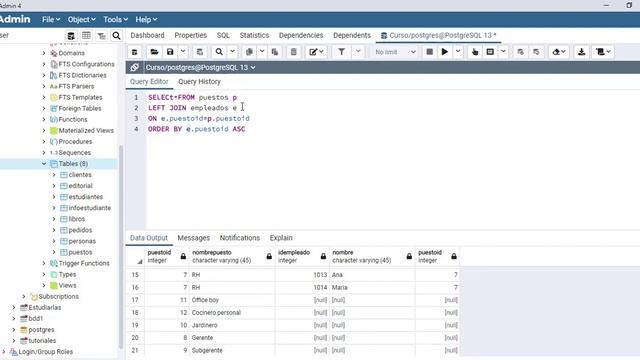This screenshot has width=640, height=360.
Task: Open the Execute options dropdown arrow
Action: [458, 52]
